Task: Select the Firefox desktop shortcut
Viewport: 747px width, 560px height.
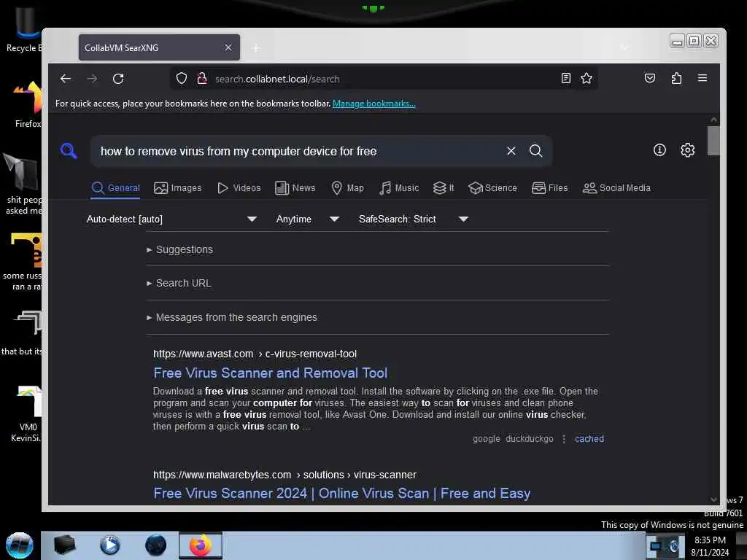Action: [x=27, y=105]
